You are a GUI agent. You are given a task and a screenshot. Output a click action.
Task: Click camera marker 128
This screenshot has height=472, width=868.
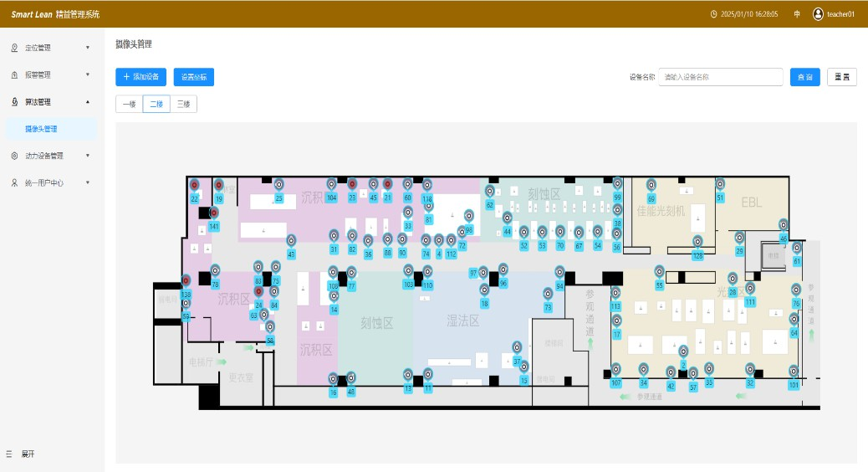pyautogui.click(x=697, y=242)
